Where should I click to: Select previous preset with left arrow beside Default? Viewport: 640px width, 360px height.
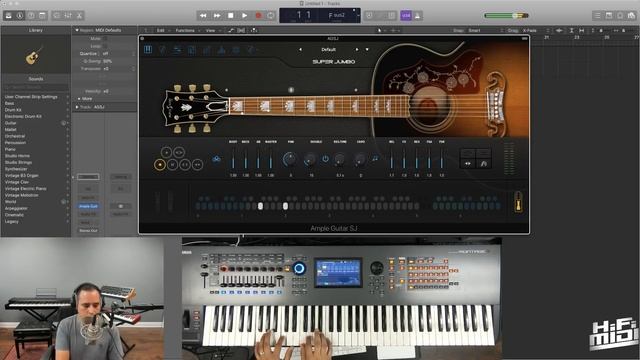[x=300, y=49]
